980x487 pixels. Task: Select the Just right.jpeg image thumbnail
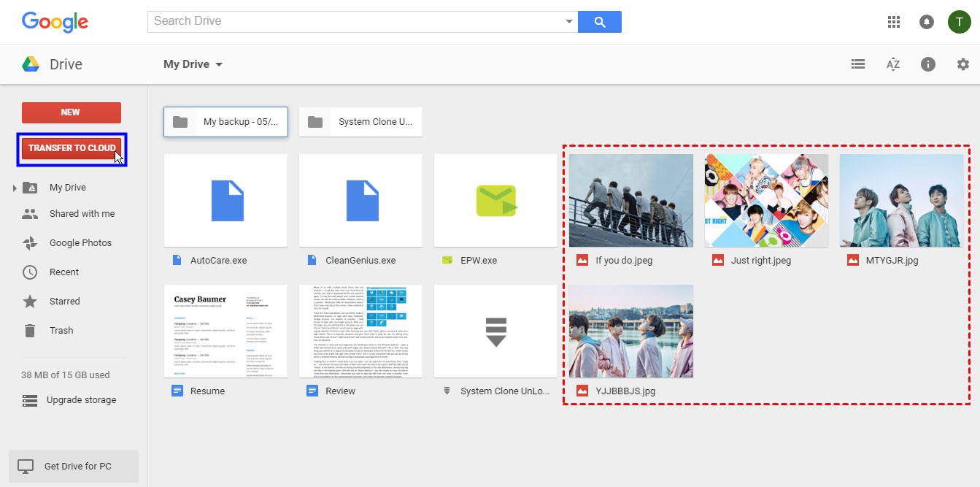[x=766, y=200]
